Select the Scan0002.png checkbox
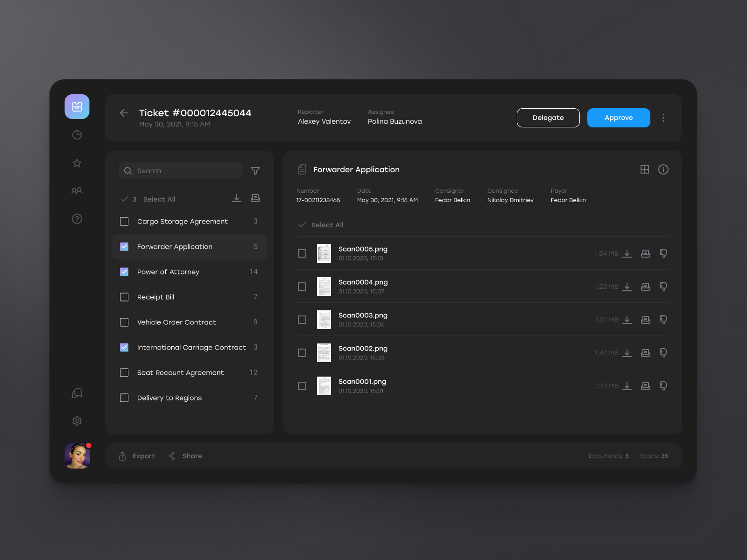This screenshot has width=747, height=560. click(302, 353)
